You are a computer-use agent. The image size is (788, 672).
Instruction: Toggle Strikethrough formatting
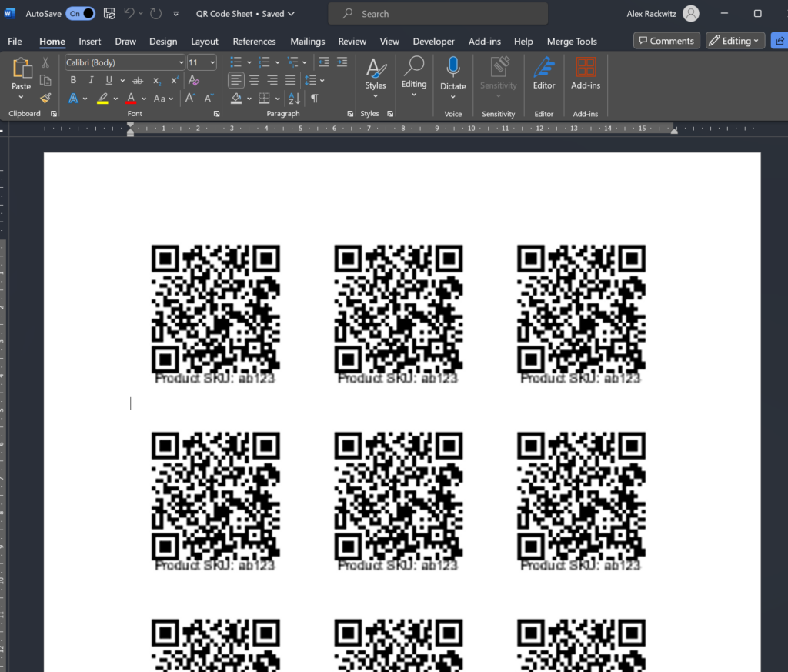click(x=137, y=80)
